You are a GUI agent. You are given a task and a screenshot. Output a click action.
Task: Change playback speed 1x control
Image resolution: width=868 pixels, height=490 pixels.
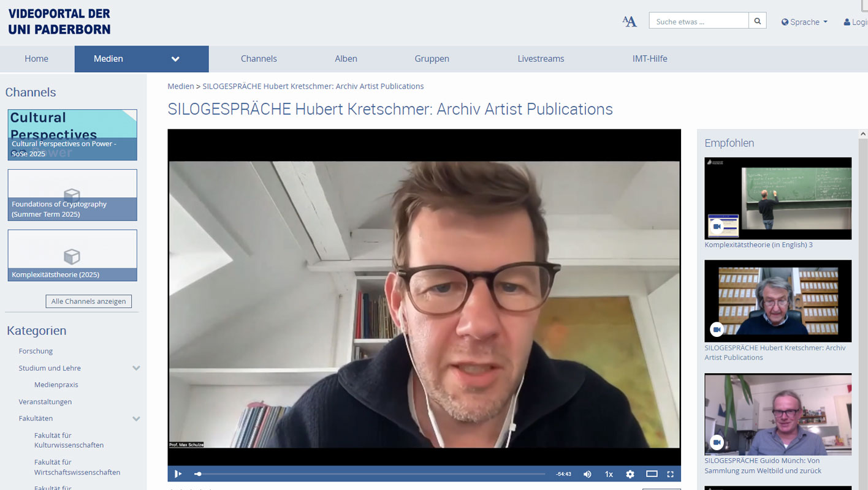click(x=609, y=474)
